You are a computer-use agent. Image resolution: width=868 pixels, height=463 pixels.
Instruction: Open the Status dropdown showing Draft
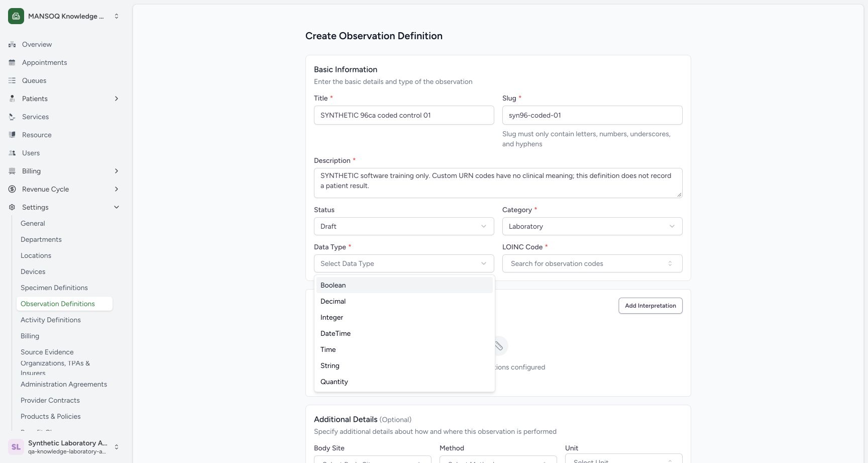[x=404, y=226]
